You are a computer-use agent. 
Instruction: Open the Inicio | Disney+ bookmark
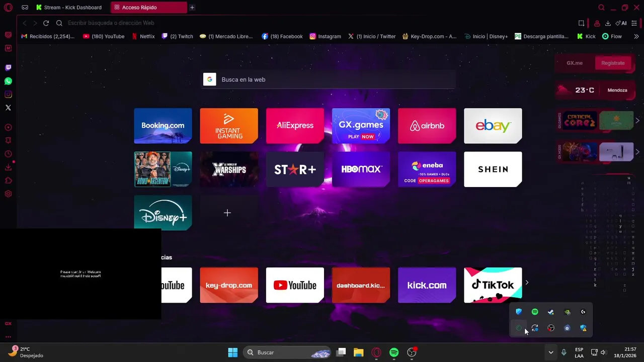coord(486,36)
